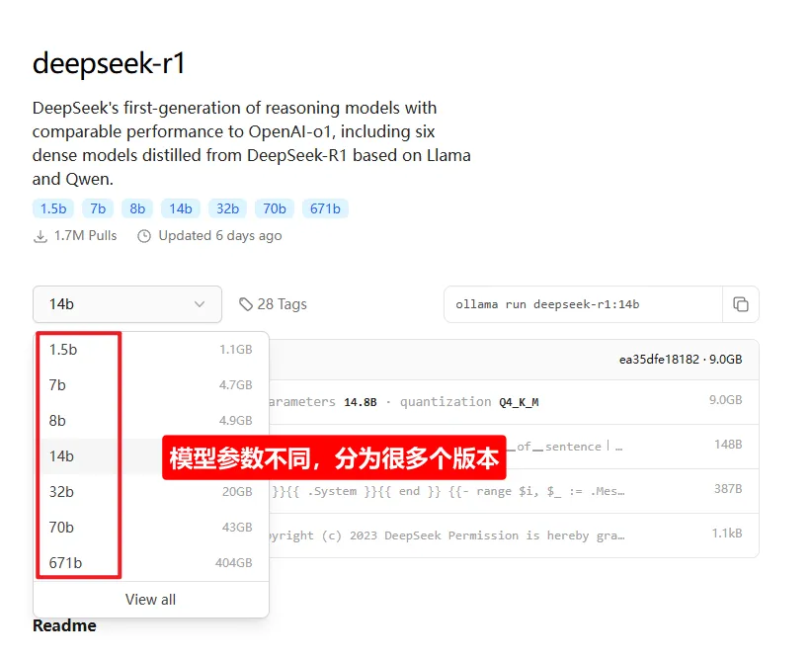Select 1.5b from the dropdown list
The height and width of the screenshot is (658, 812).
coord(63,349)
